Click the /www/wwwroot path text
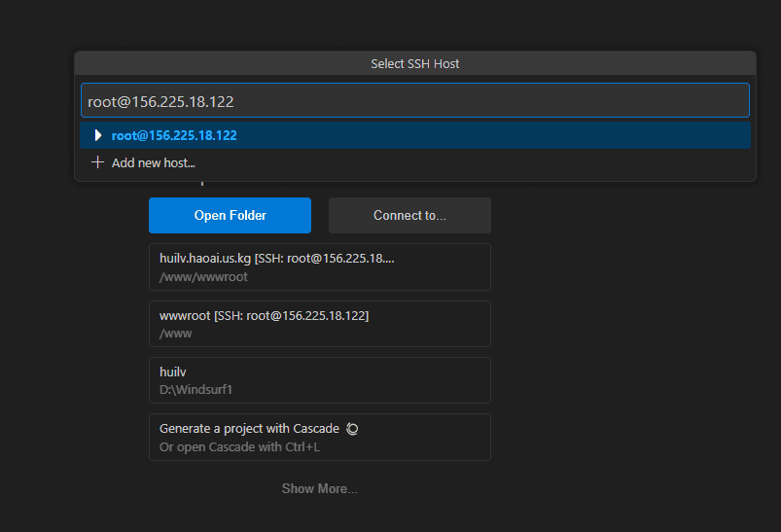Viewport: 781px width, 532px height. pyautogui.click(x=203, y=277)
